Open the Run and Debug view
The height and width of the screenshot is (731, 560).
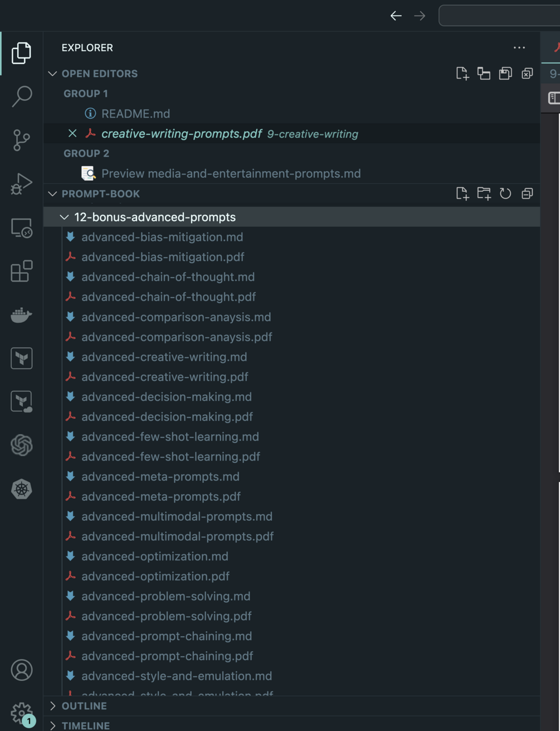[22, 183]
